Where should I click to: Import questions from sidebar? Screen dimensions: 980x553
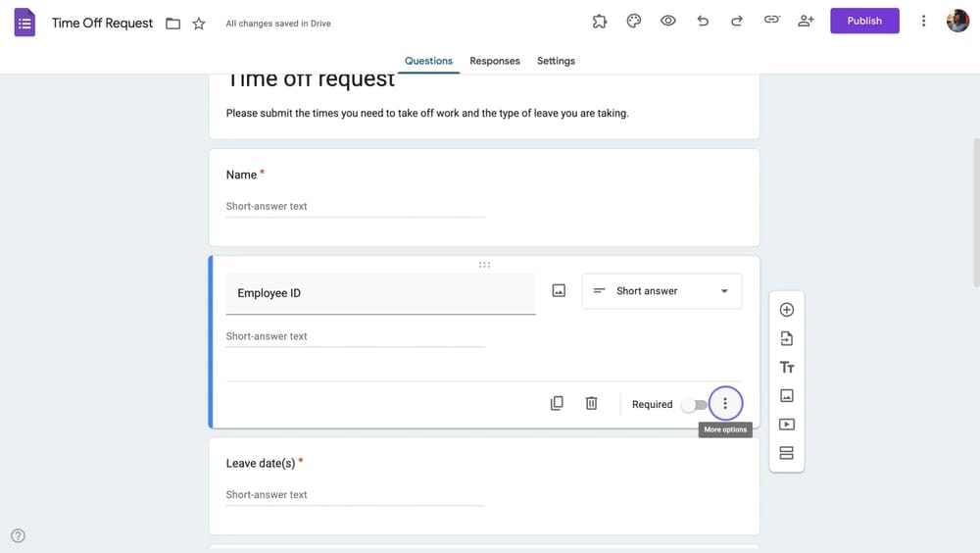787,338
